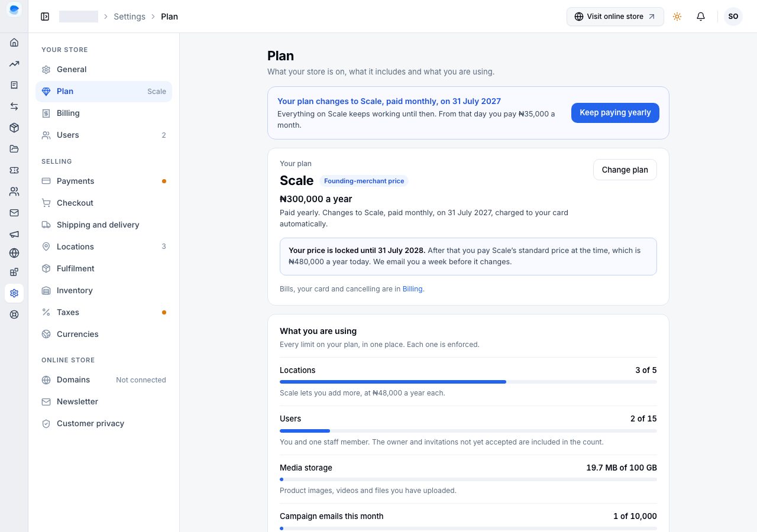This screenshot has height=532, width=757.
Task: Click the orders receipt icon in rail
Action: point(14,85)
